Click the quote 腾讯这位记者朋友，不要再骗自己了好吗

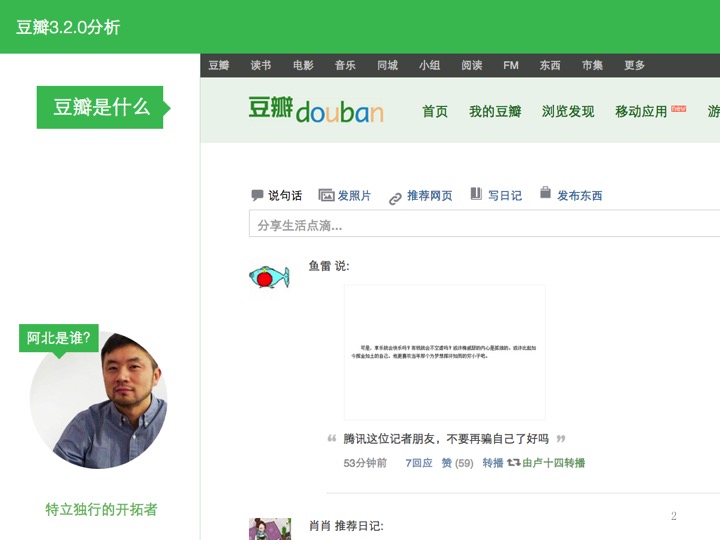[x=446, y=439]
